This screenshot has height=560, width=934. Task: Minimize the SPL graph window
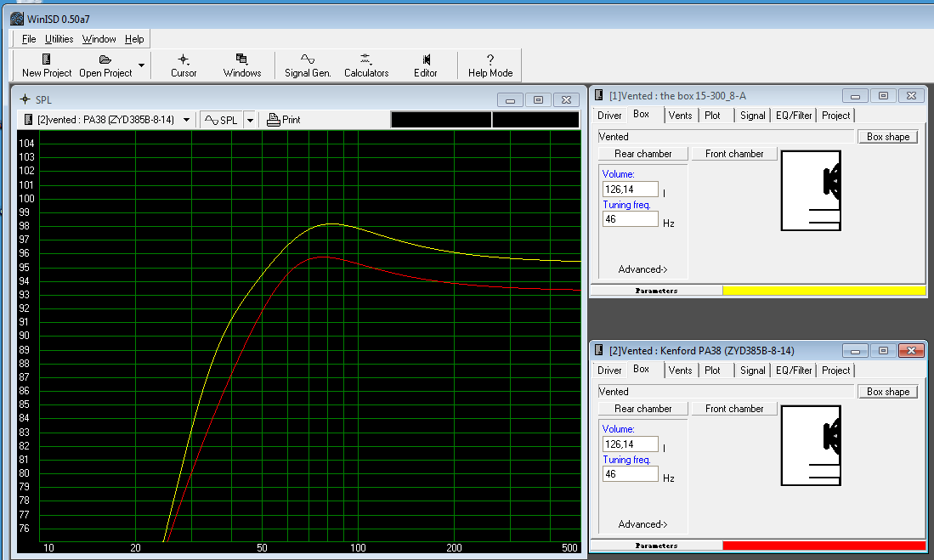[x=510, y=100]
